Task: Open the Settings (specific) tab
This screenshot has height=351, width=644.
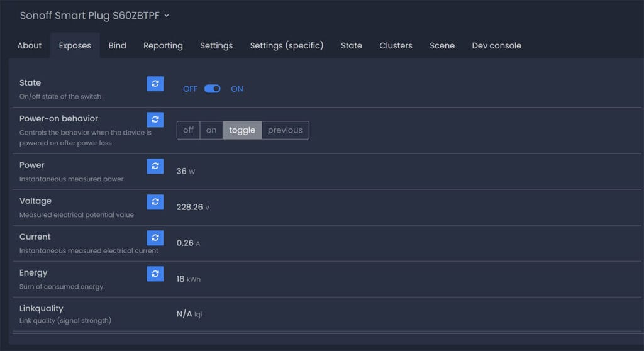Action: [x=287, y=46]
